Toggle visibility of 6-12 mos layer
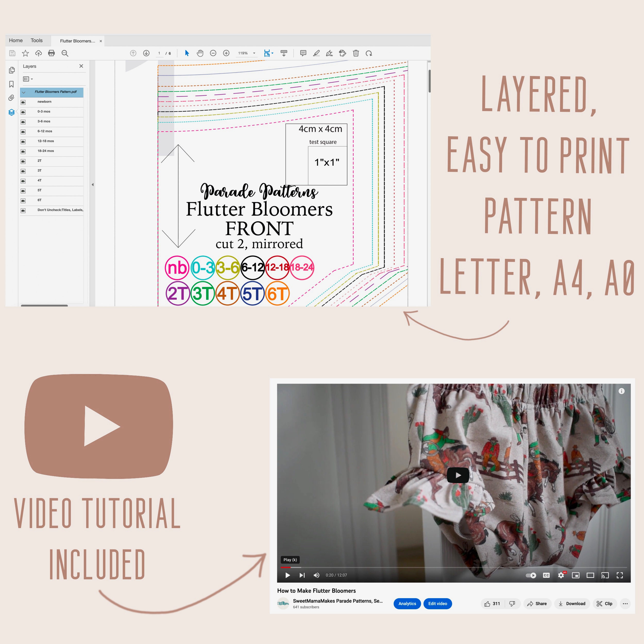This screenshot has width=644, height=644. [23, 132]
